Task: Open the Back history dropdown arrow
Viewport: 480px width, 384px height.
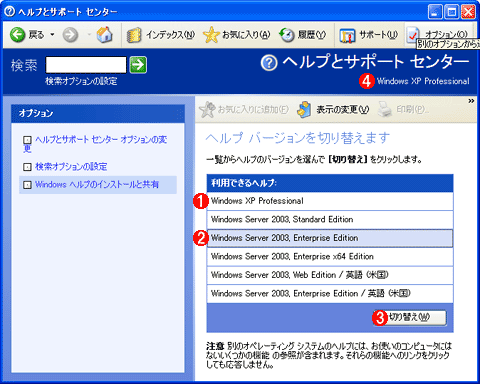Action: click(52, 35)
